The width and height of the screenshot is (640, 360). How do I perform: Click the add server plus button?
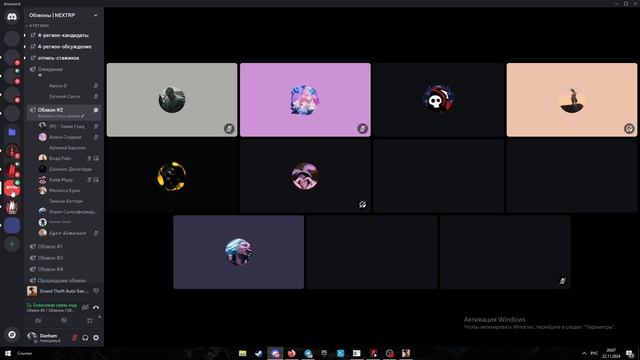tap(12, 244)
